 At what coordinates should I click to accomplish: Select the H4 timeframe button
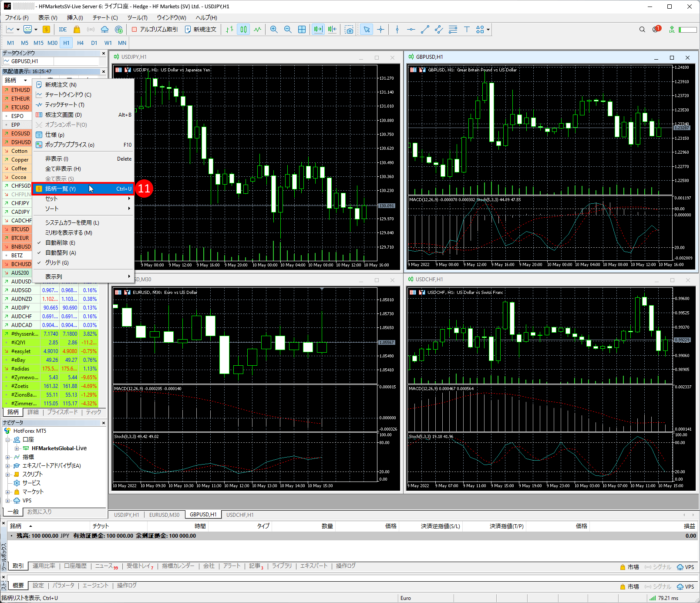pos(80,43)
